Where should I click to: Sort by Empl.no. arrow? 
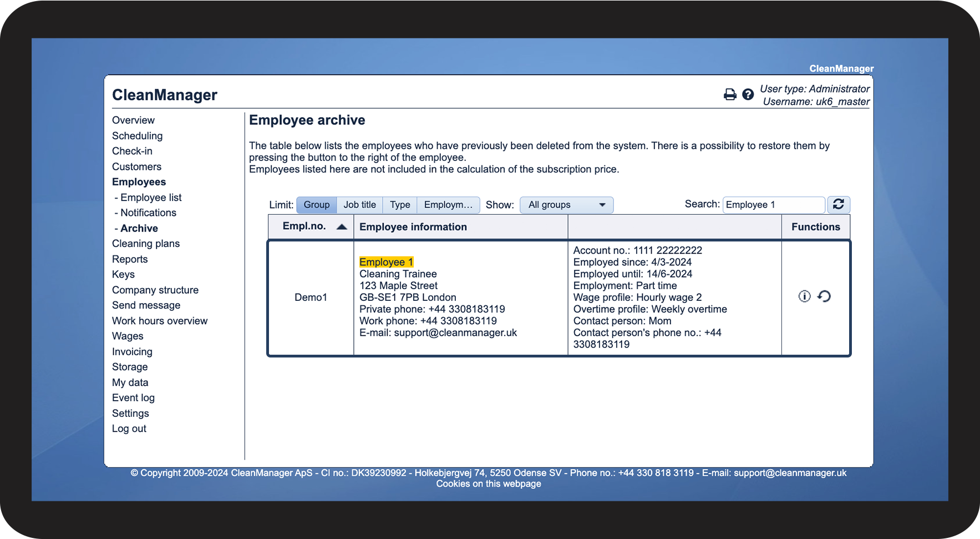click(342, 226)
